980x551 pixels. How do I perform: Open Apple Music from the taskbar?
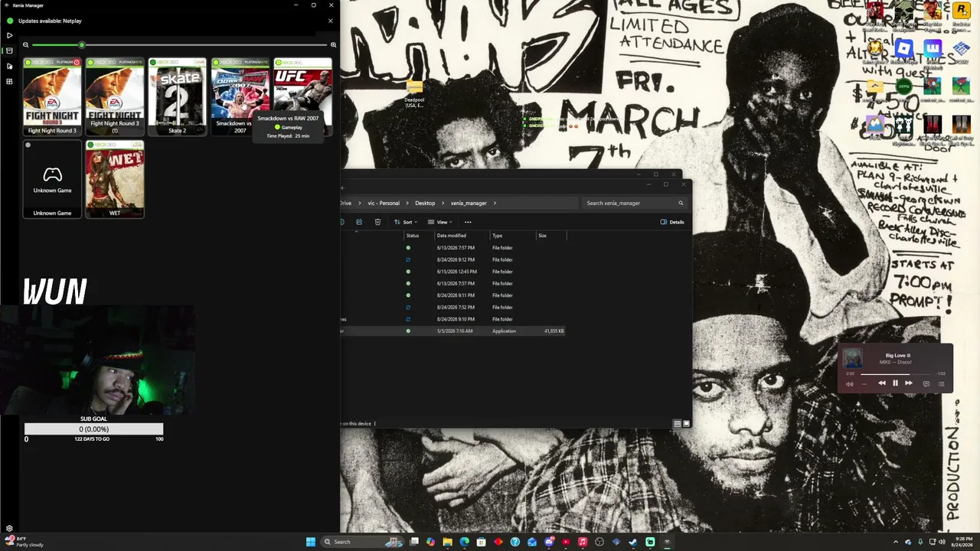click(583, 542)
